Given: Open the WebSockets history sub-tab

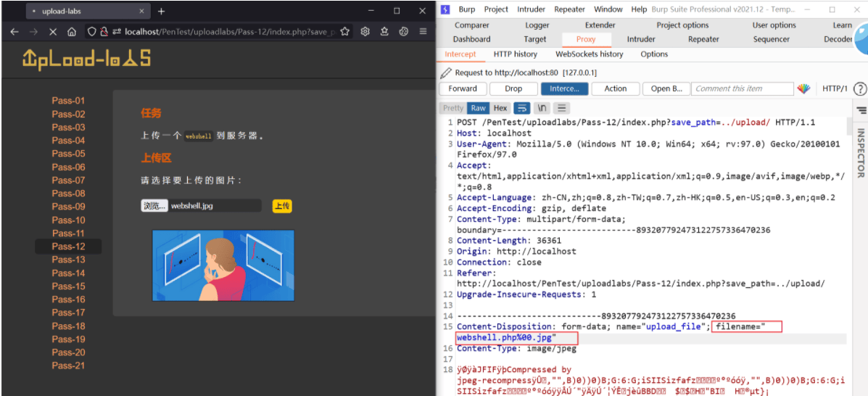Looking at the screenshot, I should [589, 54].
